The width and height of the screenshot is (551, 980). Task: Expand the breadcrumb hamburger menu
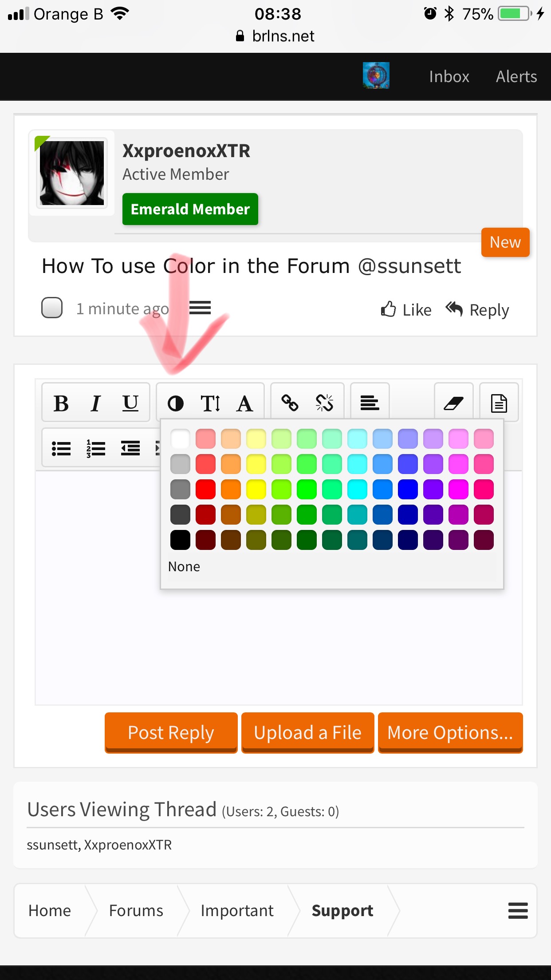[518, 910]
